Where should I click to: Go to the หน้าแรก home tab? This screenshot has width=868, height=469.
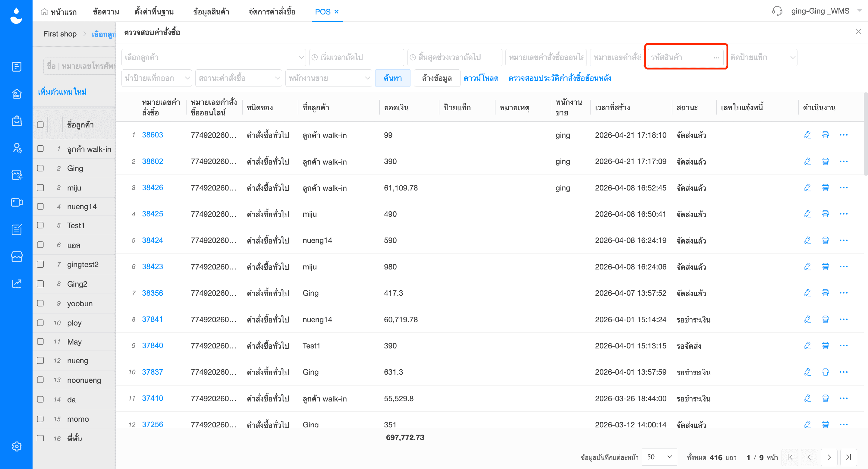tap(59, 12)
